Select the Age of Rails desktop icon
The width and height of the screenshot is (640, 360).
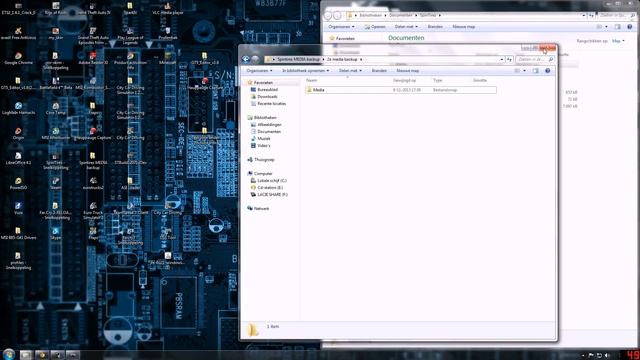tap(56, 9)
